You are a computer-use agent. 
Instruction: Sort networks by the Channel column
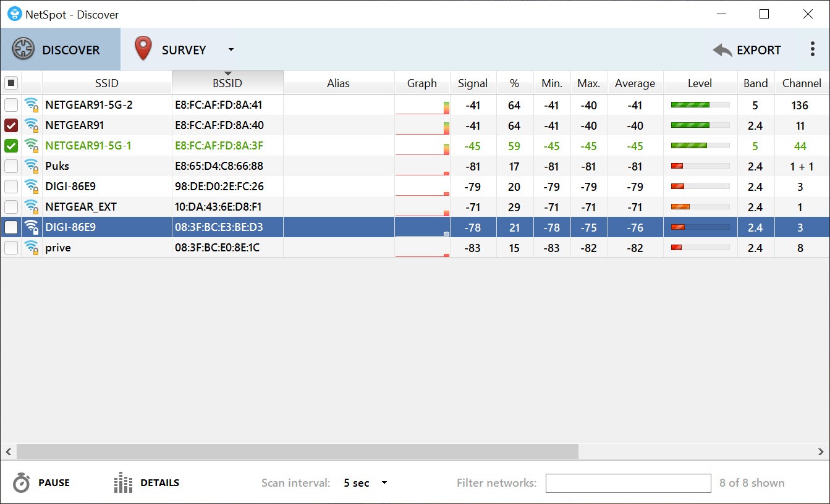tap(802, 83)
